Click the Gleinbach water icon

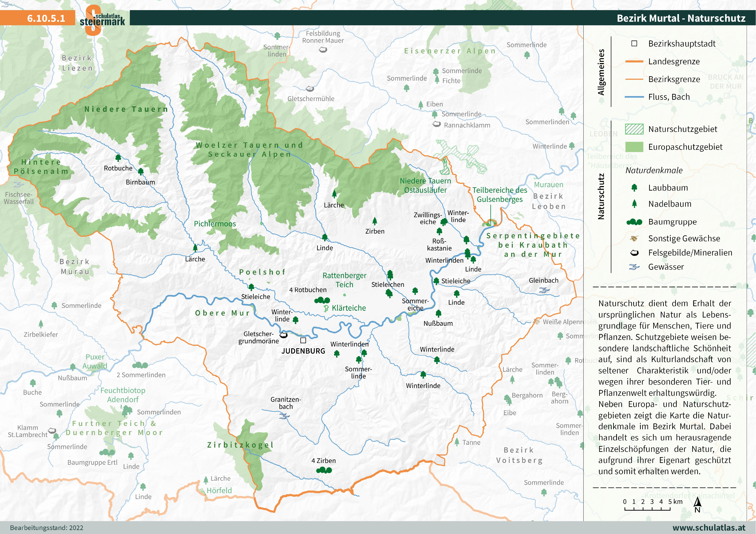click(544, 290)
